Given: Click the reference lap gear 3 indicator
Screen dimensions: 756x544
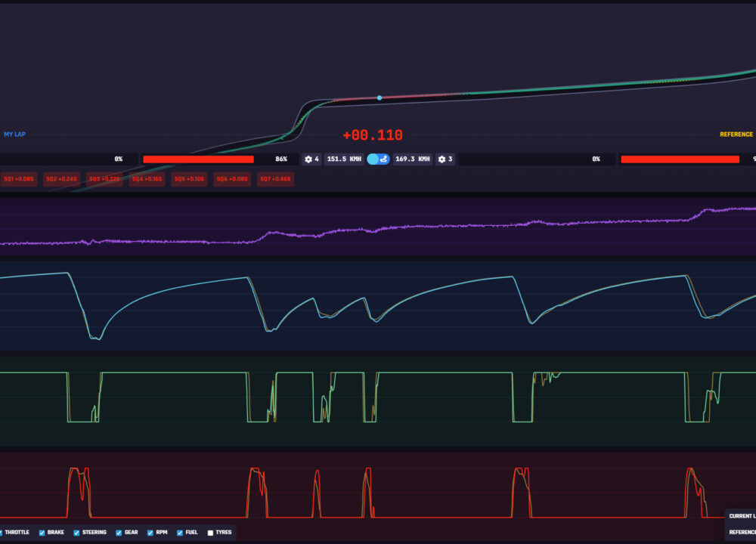Looking at the screenshot, I should point(445,159).
